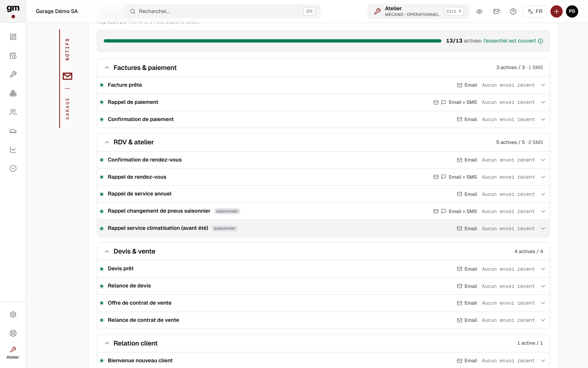Open the PD user avatar menu
Viewport: 588px width, 368px height.
[572, 11]
